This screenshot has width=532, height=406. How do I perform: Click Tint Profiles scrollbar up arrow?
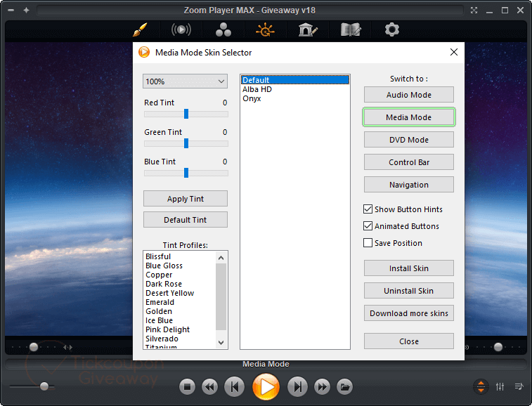tap(221, 258)
